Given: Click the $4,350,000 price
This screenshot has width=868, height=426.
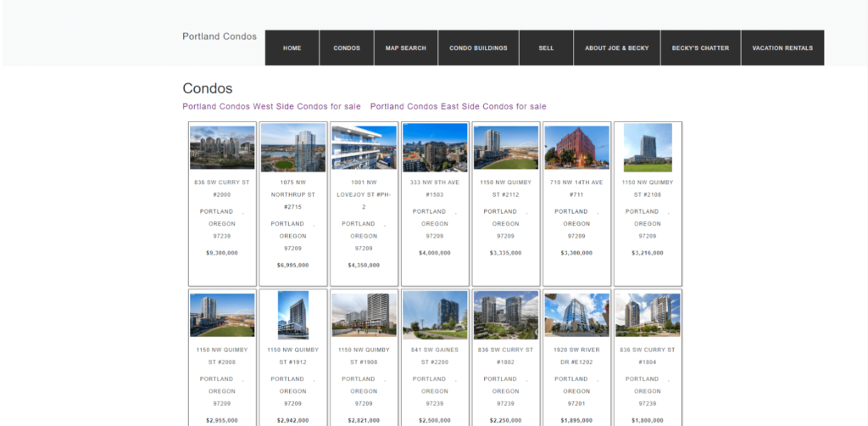Looking at the screenshot, I should (x=364, y=266).
